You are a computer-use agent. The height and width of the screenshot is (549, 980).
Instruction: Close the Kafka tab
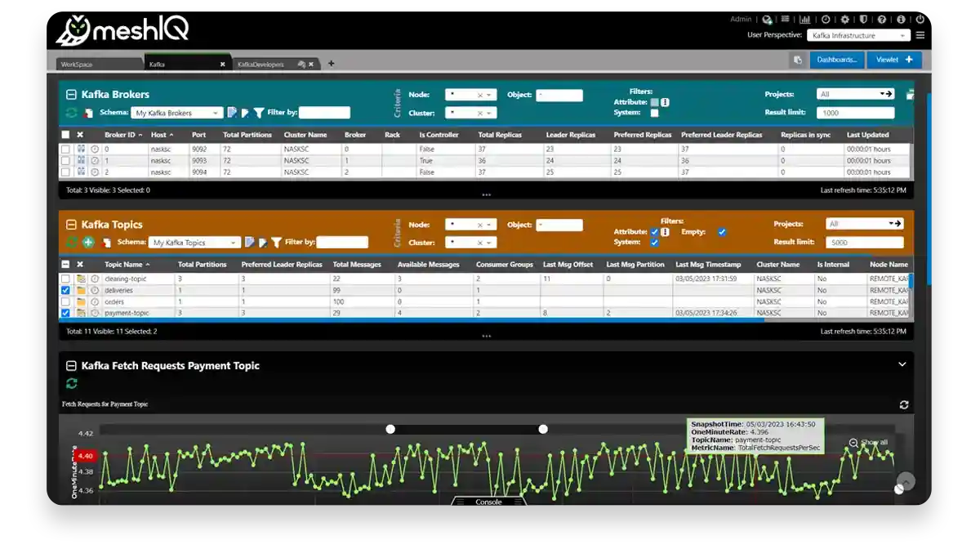tap(222, 64)
